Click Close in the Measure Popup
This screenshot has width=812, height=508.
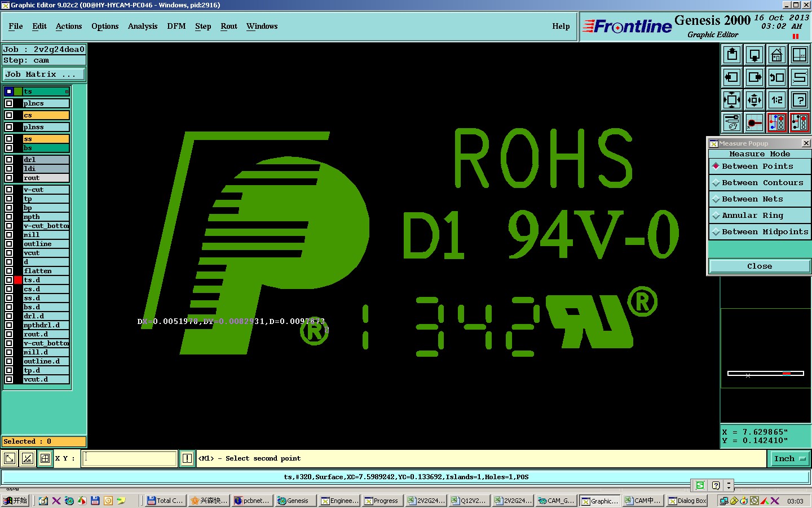pos(760,266)
